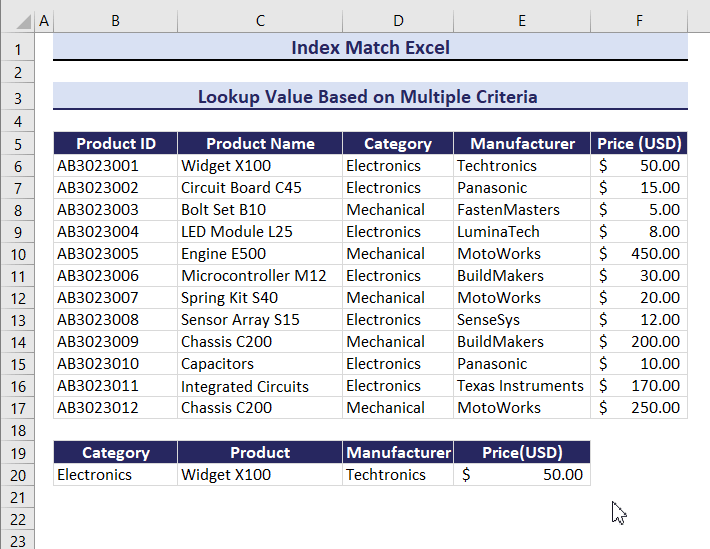The height and width of the screenshot is (549, 710).
Task: Click the 'Index Match Excel' title cell
Action: (370, 47)
